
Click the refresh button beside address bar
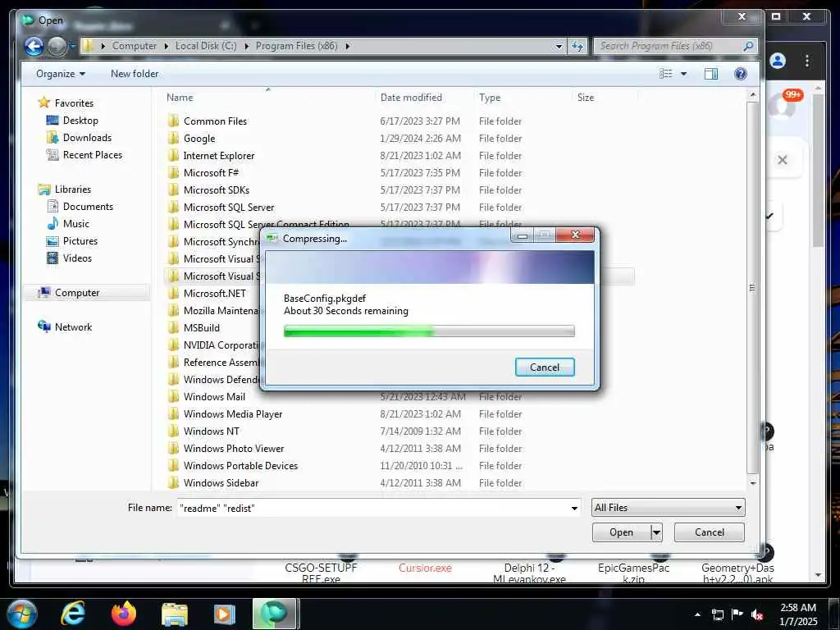[577, 46]
